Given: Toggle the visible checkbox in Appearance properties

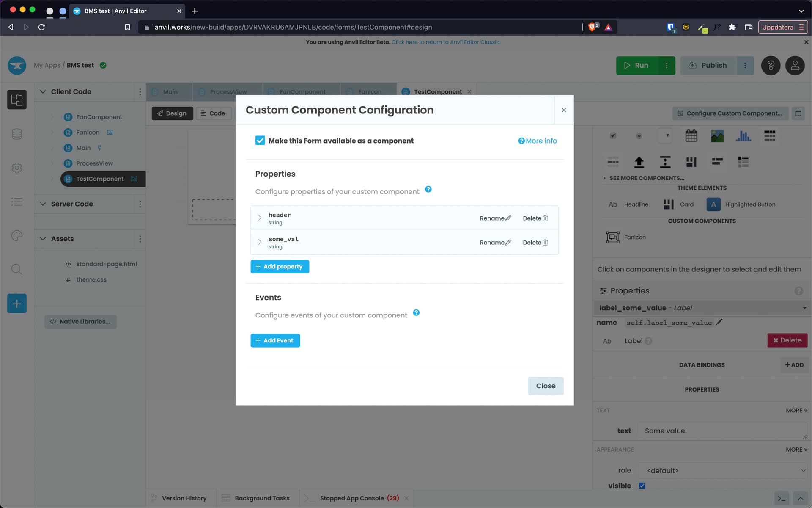Looking at the screenshot, I should (642, 486).
